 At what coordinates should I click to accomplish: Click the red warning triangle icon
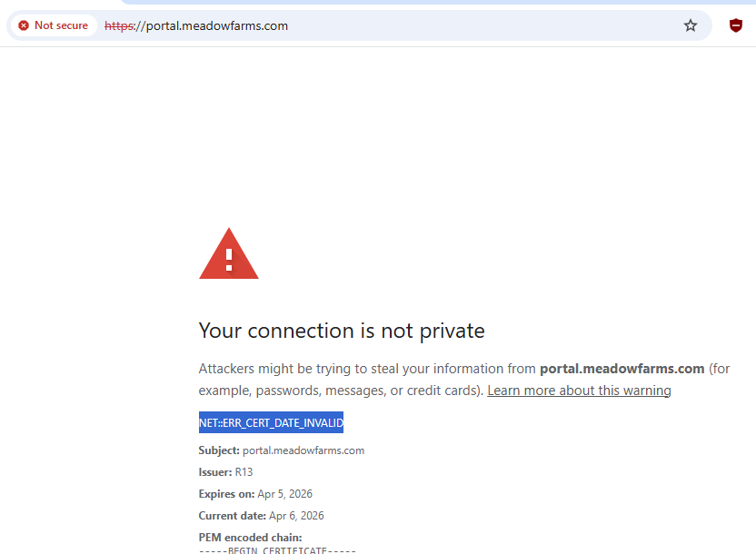pyautogui.click(x=229, y=254)
